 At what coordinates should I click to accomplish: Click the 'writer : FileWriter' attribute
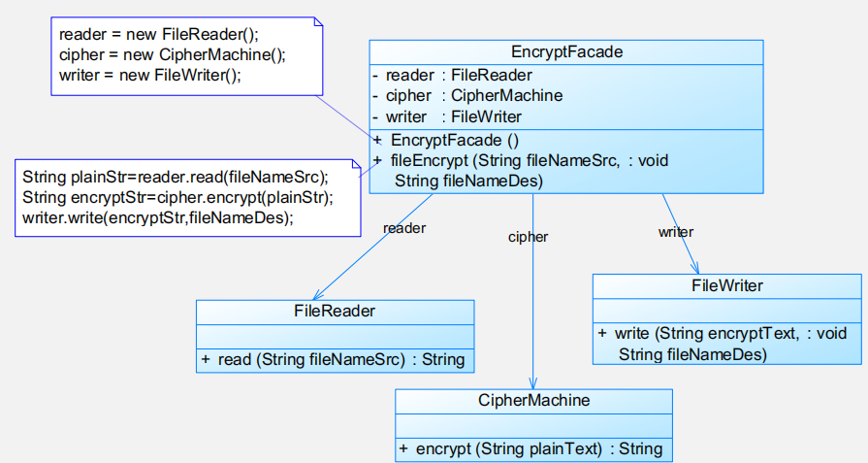pyautogui.click(x=447, y=116)
